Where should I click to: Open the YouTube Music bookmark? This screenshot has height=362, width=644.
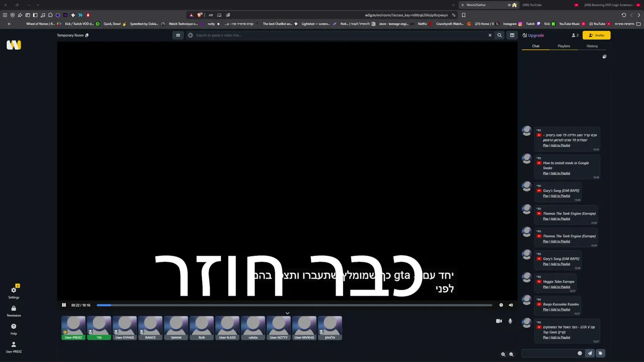(x=572, y=24)
